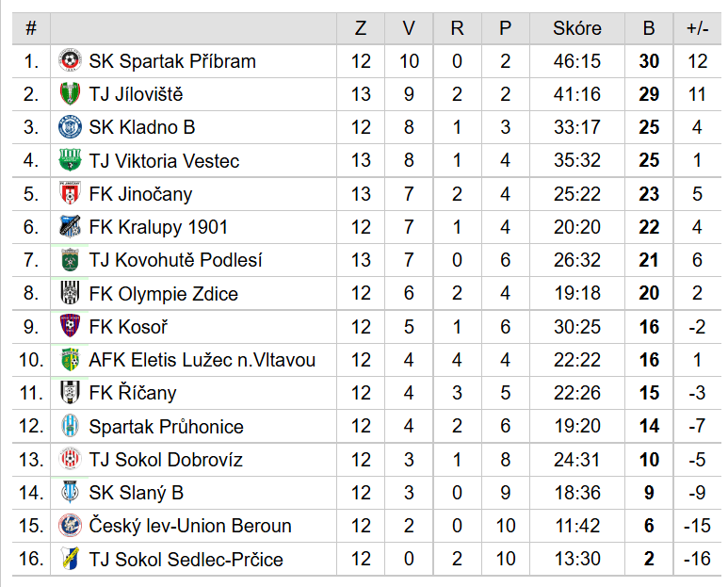728x587 pixels.
Task: Click the TJ Viktoria Vestec green crest
Action: pyautogui.click(x=70, y=160)
